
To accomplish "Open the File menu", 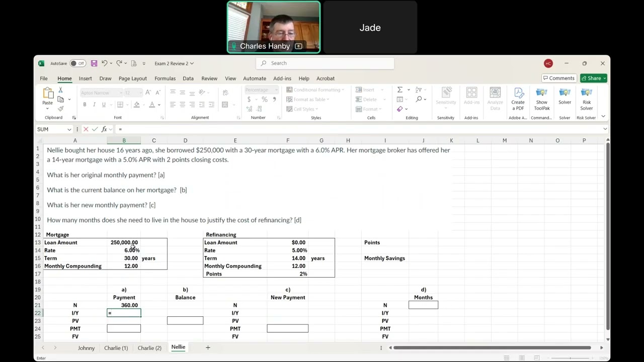I will [x=44, y=78].
